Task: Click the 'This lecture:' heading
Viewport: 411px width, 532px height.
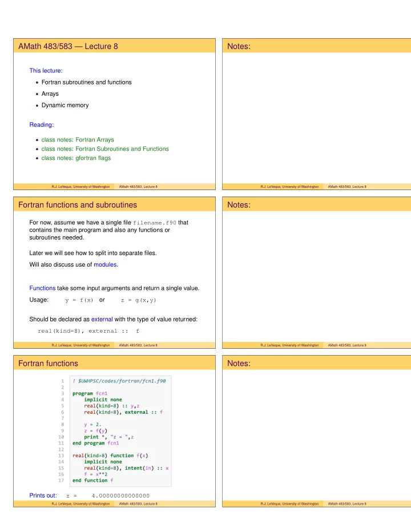Action: 46,71
